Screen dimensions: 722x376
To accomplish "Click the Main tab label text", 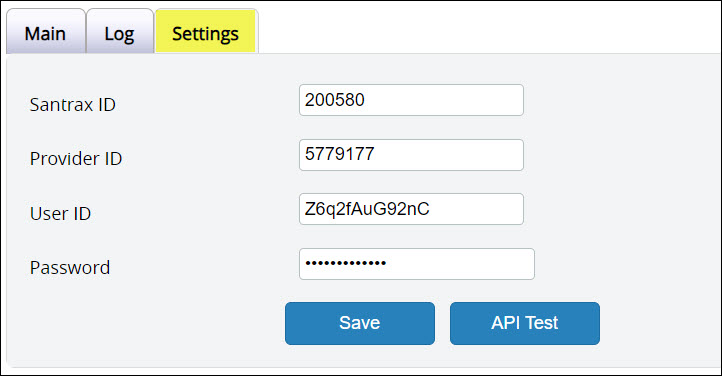I will pos(45,34).
